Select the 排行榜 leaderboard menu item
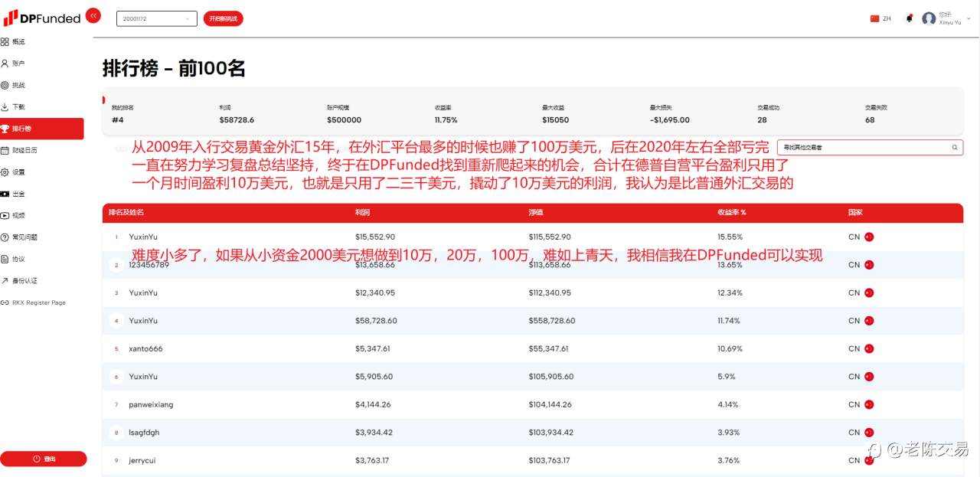 click(42, 129)
